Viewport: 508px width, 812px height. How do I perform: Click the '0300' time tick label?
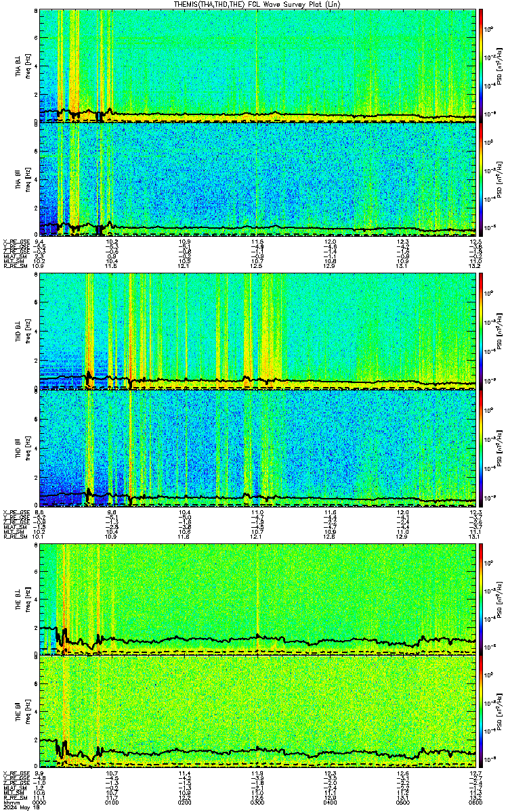[257, 802]
